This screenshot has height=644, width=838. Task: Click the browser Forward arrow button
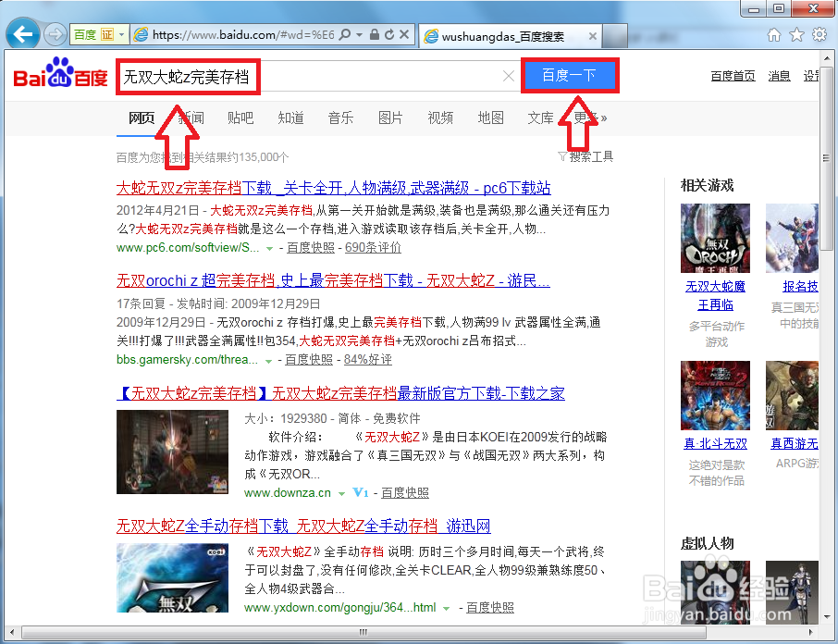[x=55, y=35]
